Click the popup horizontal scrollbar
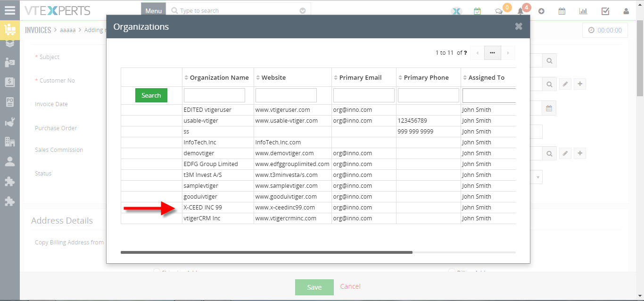644x301 pixels. pos(266,252)
